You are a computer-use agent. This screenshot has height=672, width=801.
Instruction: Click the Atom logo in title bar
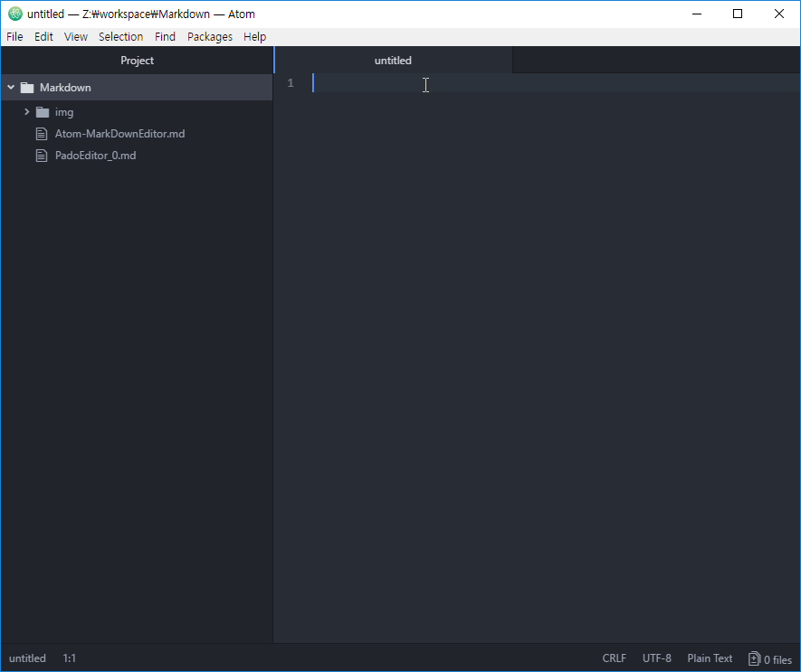pos(14,14)
